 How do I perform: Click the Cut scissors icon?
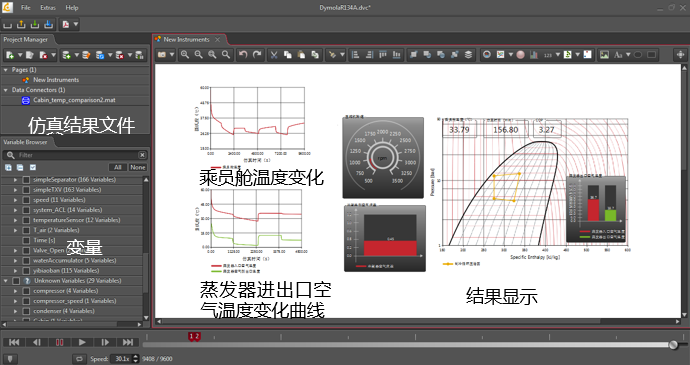point(274,55)
